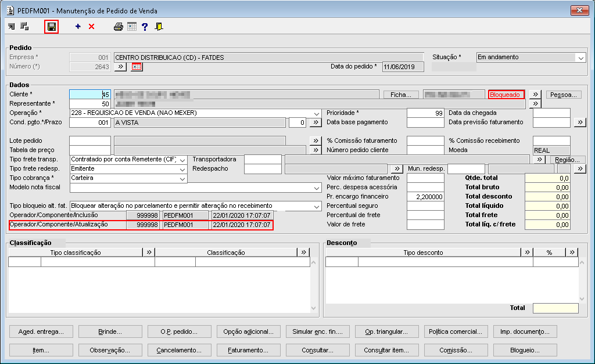The image size is (595, 364).
Task: Click the Save floppy disk icon
Action: click(52, 27)
